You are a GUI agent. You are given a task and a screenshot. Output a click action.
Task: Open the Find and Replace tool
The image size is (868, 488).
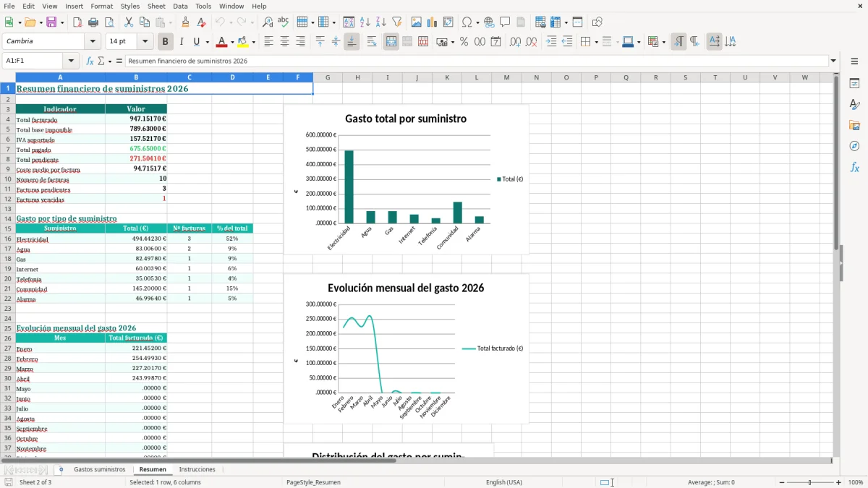[x=268, y=22]
